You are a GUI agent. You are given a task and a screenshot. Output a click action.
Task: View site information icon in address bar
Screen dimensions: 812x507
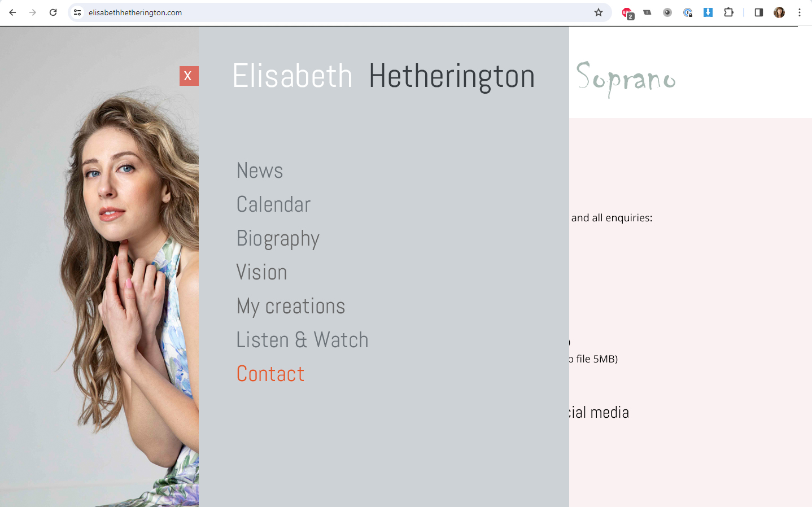pyautogui.click(x=78, y=12)
